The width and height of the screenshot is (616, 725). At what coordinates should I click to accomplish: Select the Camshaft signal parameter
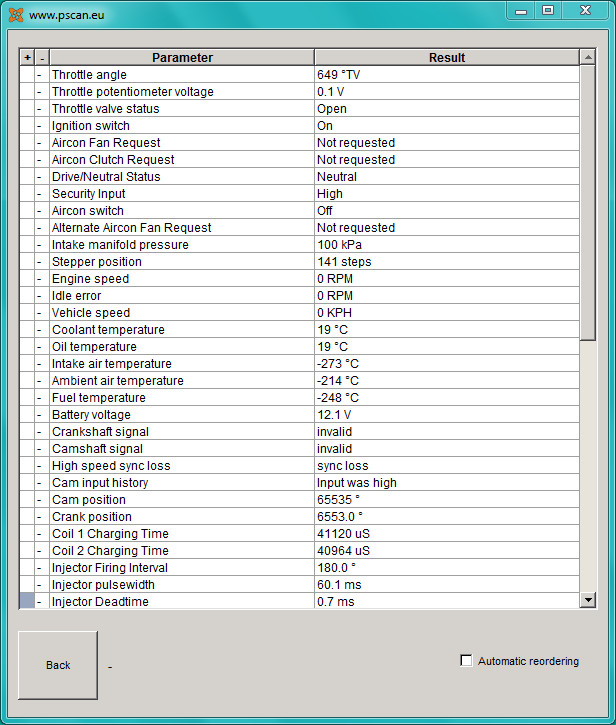point(182,448)
